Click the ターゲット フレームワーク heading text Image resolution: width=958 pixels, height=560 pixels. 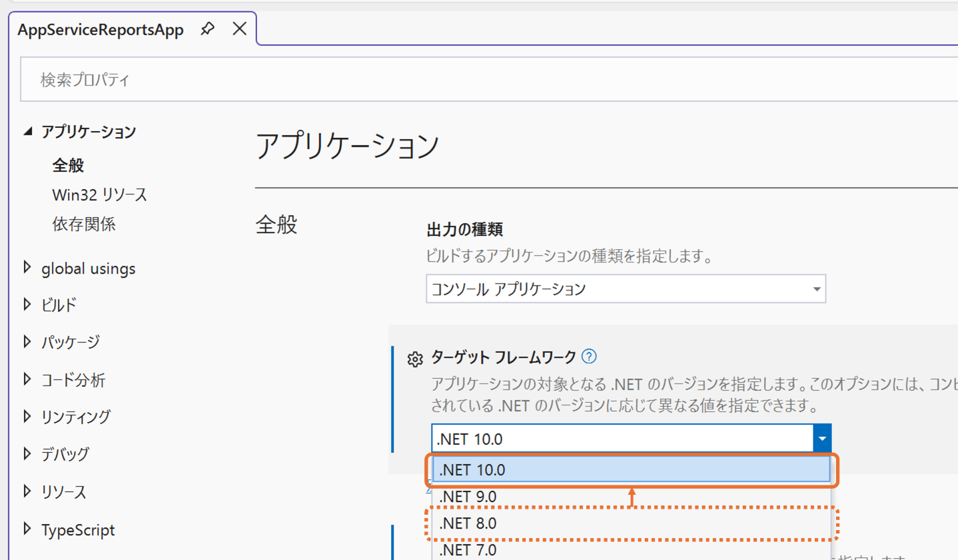point(504,357)
